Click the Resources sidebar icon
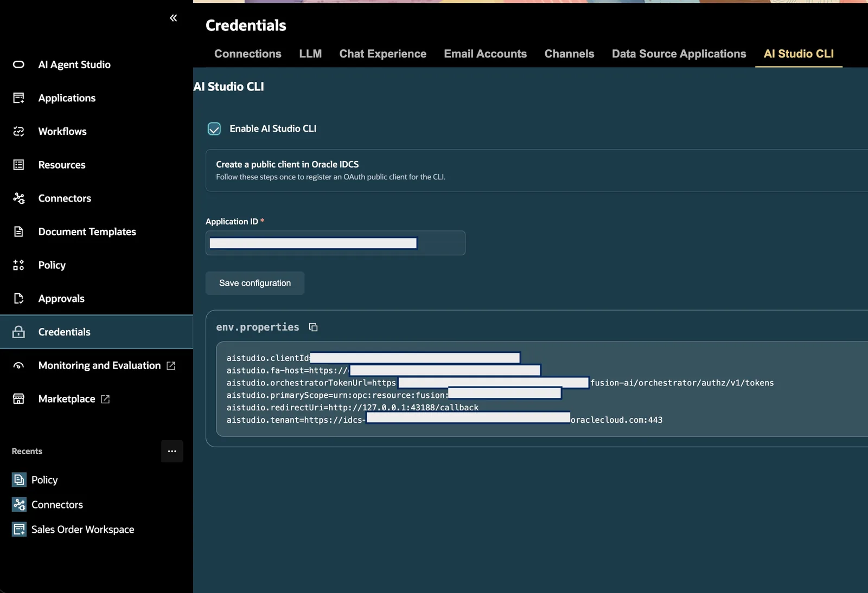The image size is (868, 593). (x=18, y=165)
